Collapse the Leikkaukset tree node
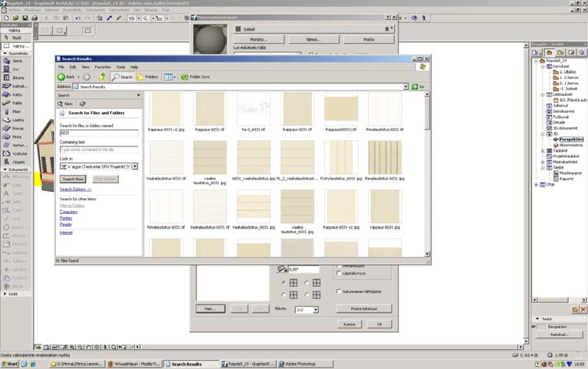This screenshot has height=369, width=588. coord(543,94)
